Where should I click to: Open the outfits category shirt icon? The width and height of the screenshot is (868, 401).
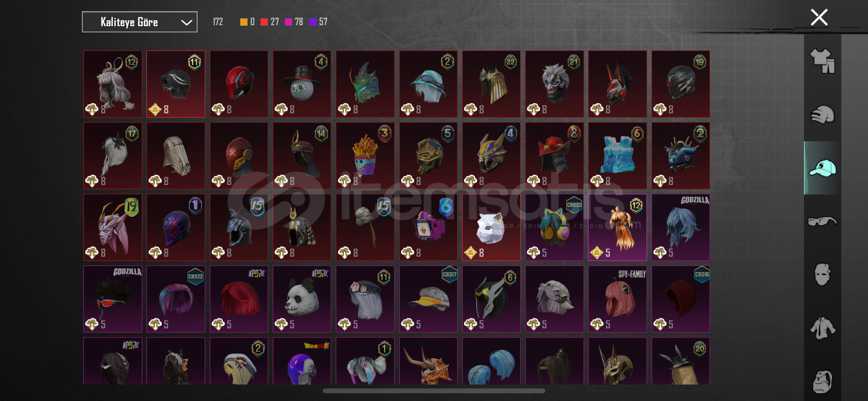click(822, 61)
